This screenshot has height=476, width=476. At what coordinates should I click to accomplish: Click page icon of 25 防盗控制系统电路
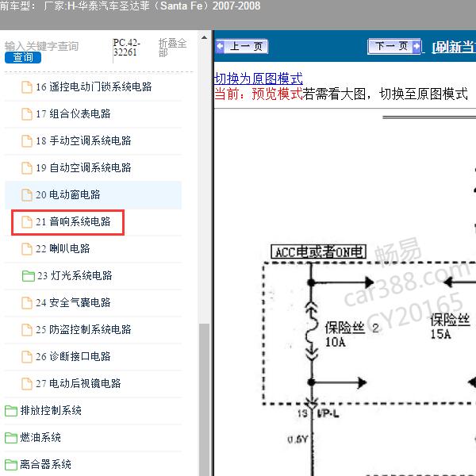point(27,330)
